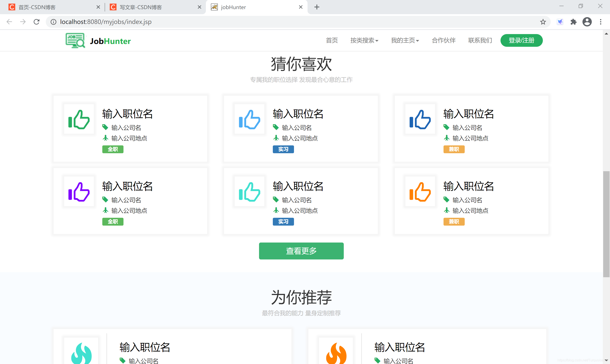Click the page vertical scrollbar thumb
This screenshot has height=364, width=610.
[x=606, y=224]
